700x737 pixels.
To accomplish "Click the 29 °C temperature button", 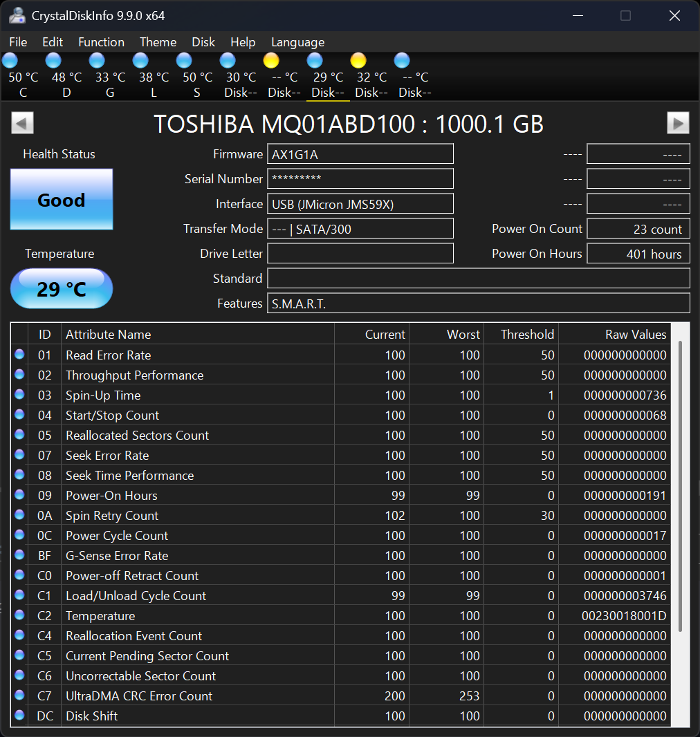I will pos(62,288).
